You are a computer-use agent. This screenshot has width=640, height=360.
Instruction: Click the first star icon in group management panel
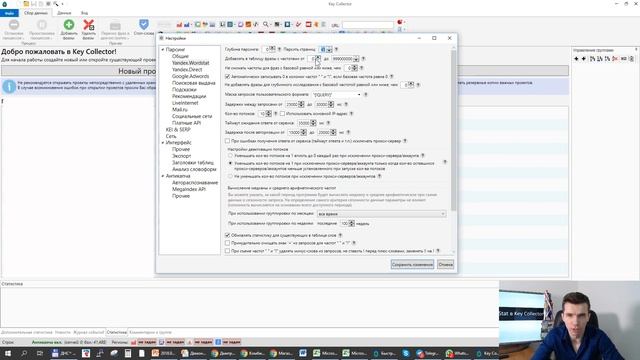pos(576,59)
